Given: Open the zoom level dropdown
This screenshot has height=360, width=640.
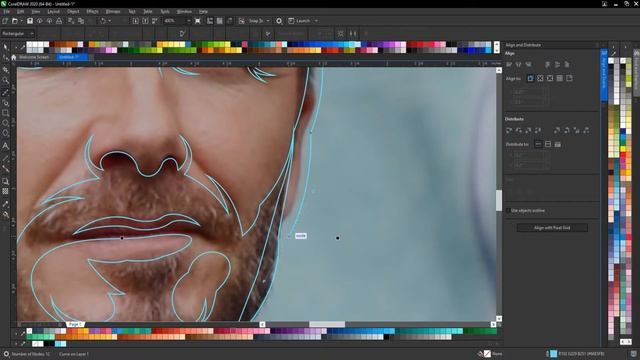Looking at the screenshot, I should click(x=189, y=20).
